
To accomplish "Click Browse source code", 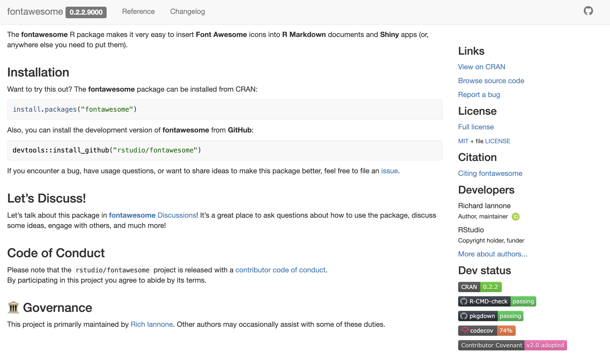I will [x=491, y=81].
